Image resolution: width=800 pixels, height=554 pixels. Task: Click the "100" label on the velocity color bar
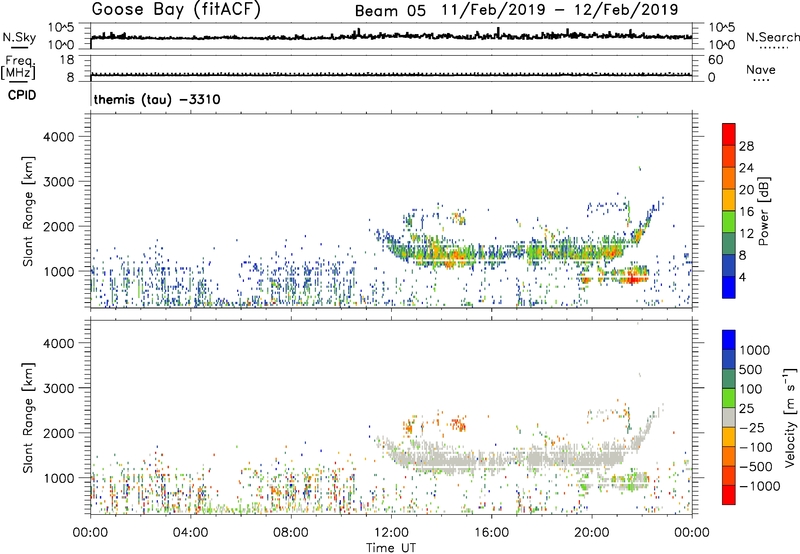coord(750,389)
